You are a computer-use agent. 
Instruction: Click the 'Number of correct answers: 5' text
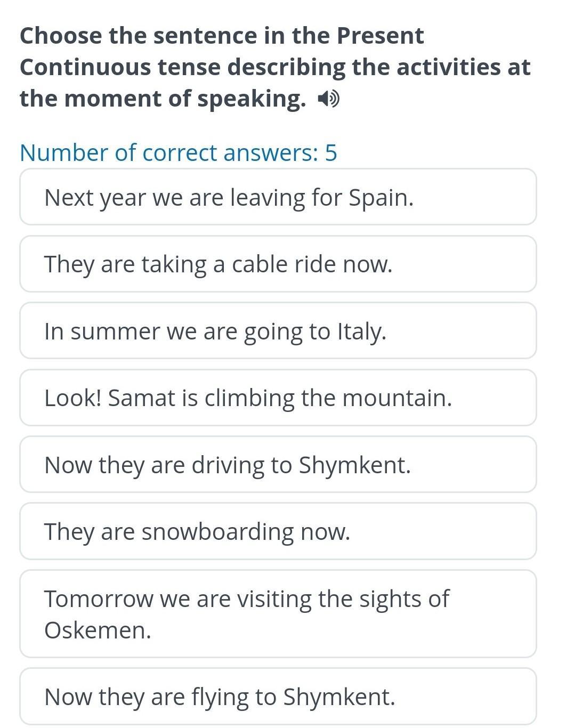click(x=179, y=152)
